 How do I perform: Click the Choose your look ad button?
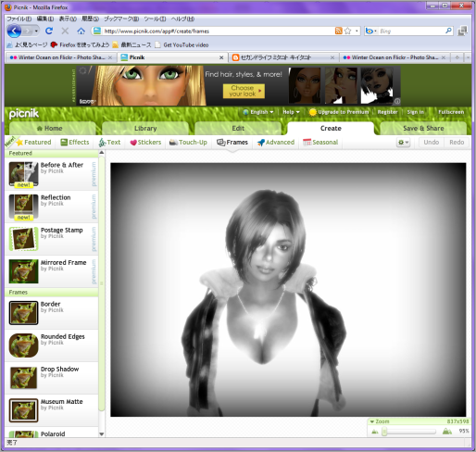[x=244, y=91]
